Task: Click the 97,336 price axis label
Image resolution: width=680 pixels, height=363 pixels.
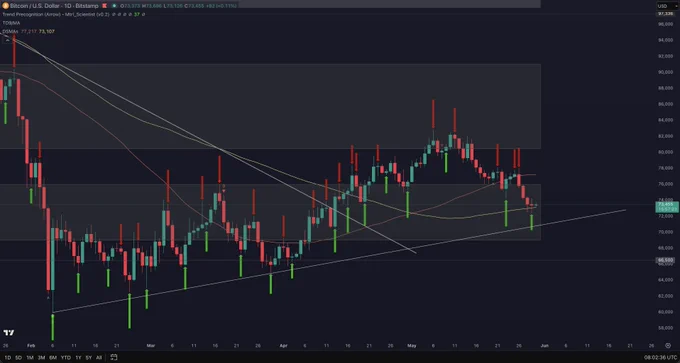Action: click(665, 14)
